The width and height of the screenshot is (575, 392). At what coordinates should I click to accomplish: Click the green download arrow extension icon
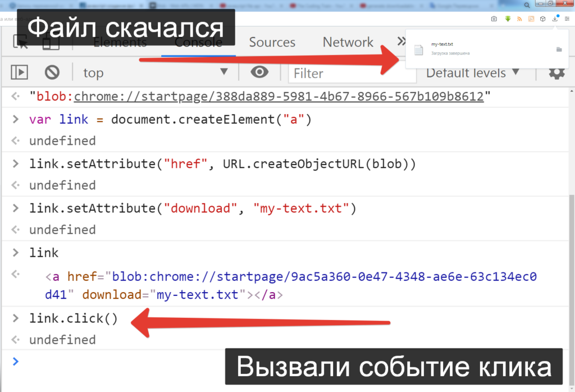508,19
